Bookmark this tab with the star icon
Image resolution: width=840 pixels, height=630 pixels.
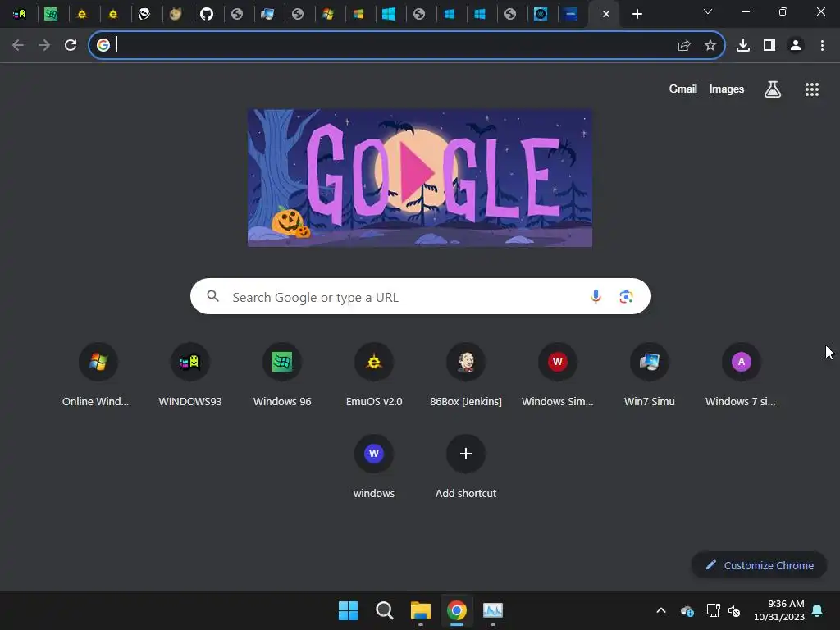click(x=710, y=46)
